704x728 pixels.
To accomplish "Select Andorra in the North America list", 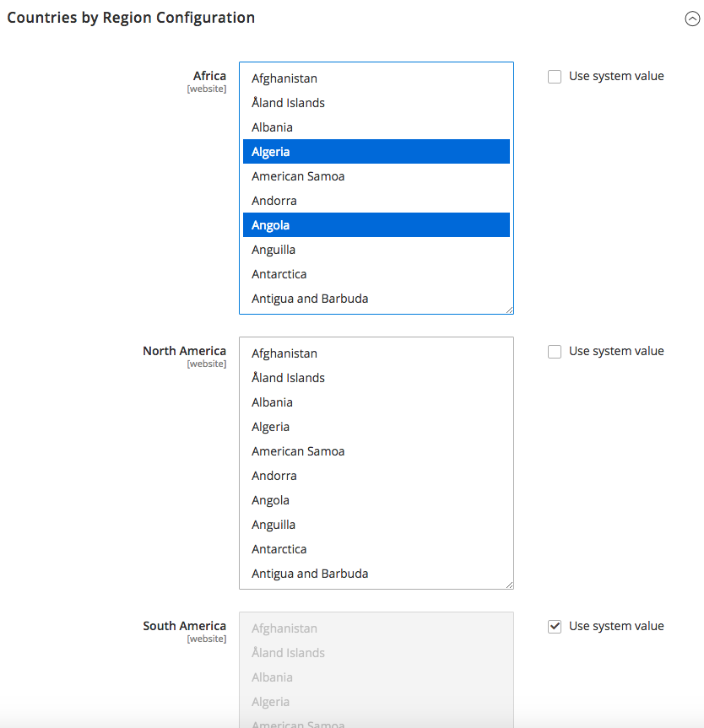I will coord(376,476).
